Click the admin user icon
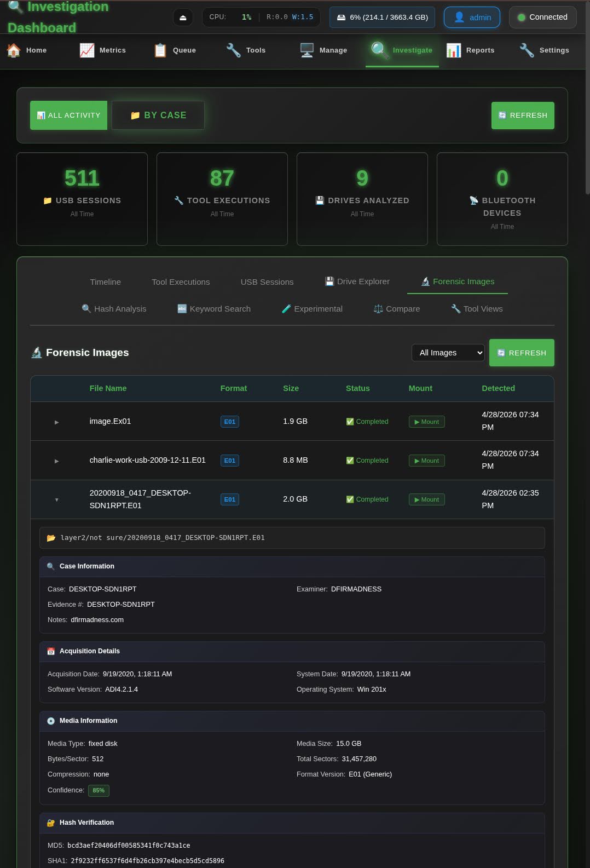Image resolution: width=590 pixels, height=868 pixels. coord(460,18)
